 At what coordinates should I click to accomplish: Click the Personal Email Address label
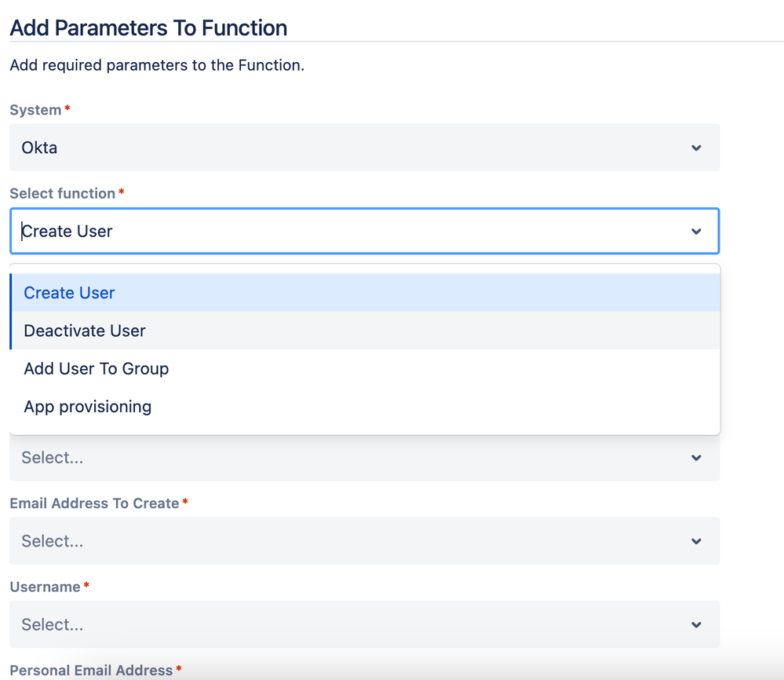pos(91,670)
